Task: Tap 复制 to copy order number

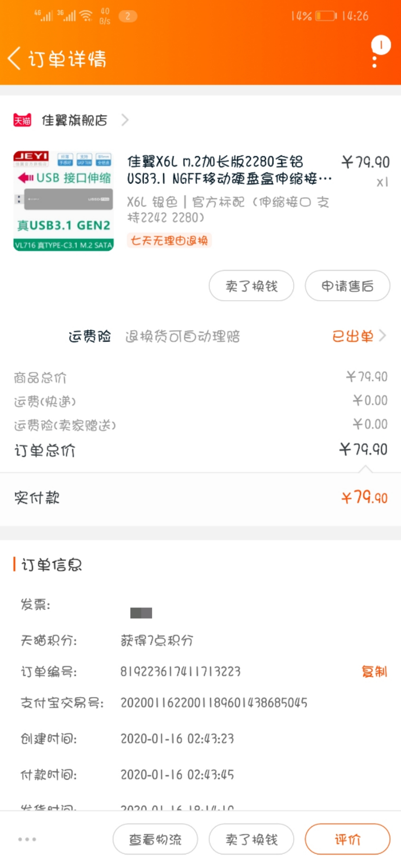Action: [374, 671]
